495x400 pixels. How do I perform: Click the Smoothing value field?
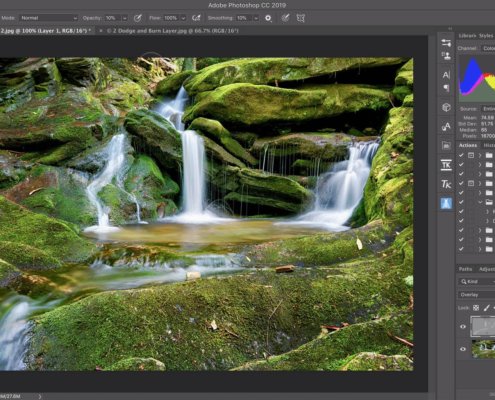pyautogui.click(x=243, y=18)
